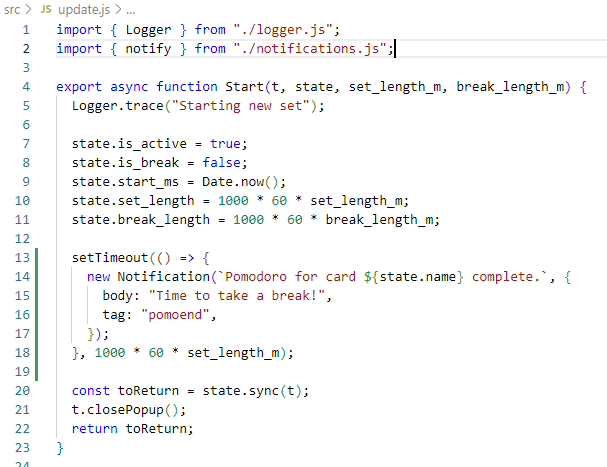This screenshot has width=607, height=467.
Task: Click the 'return' keyword on line 22
Action: click(94, 428)
